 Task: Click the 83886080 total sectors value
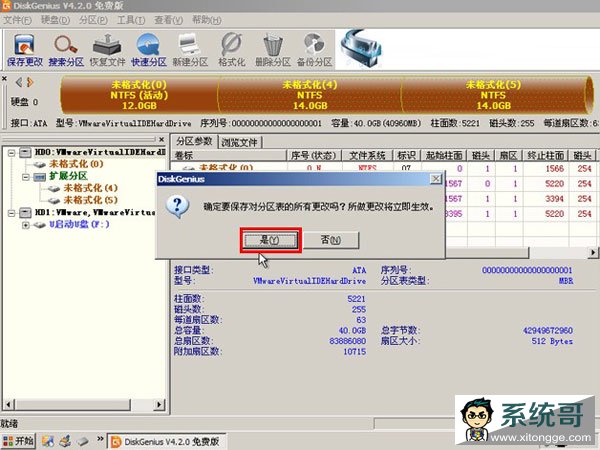[347, 341]
